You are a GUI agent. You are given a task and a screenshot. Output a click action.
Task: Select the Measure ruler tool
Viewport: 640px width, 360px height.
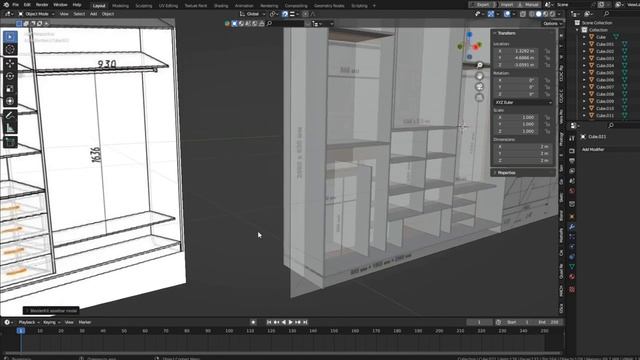click(x=10, y=128)
